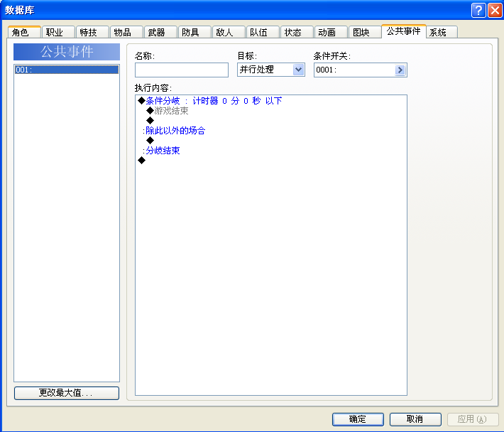
Task: Click the 条件开关 field showing 0001
Action: (361, 70)
